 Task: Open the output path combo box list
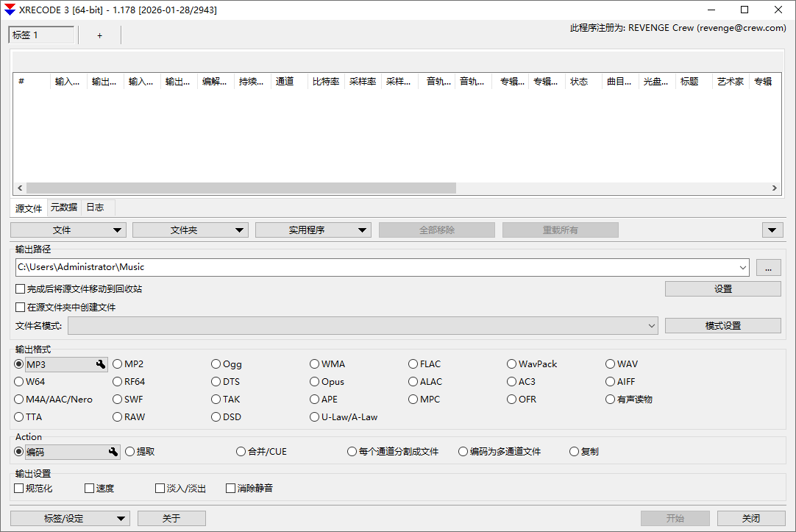coord(742,267)
